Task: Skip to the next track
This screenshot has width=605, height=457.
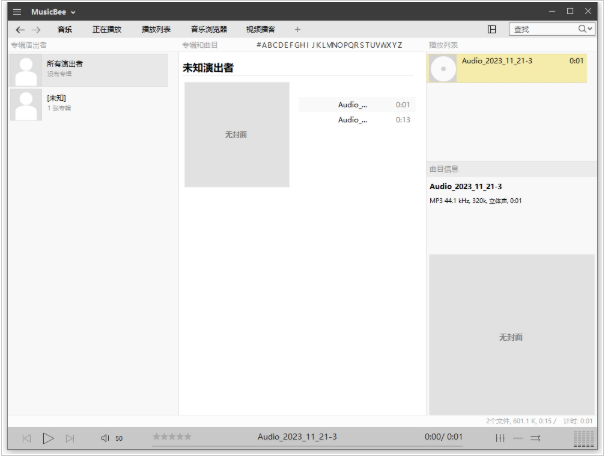Action: 70,438
